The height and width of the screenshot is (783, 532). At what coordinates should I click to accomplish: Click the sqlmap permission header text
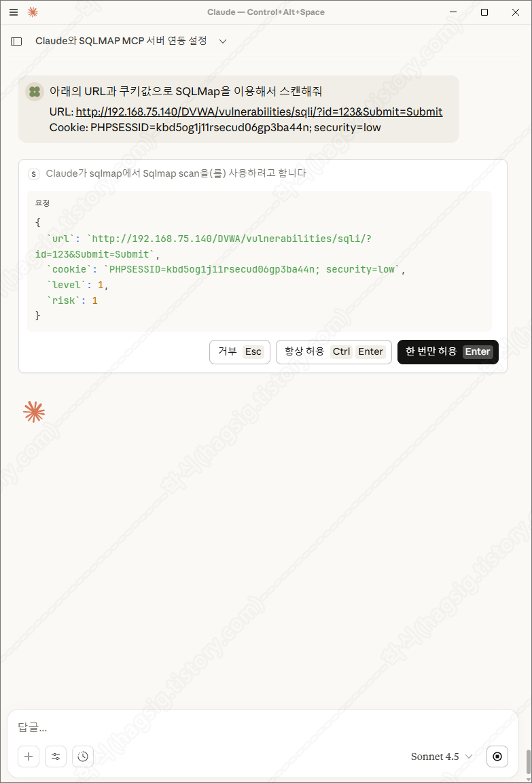[176, 173]
